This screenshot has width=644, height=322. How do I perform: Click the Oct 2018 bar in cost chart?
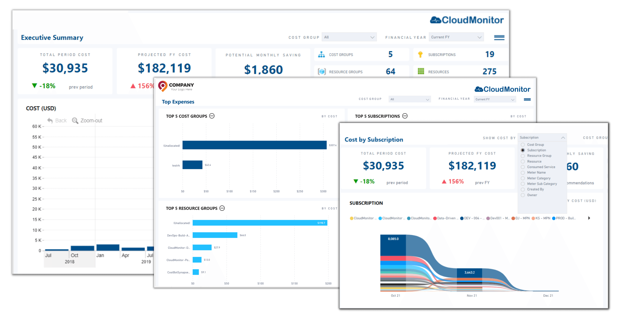[82, 248]
